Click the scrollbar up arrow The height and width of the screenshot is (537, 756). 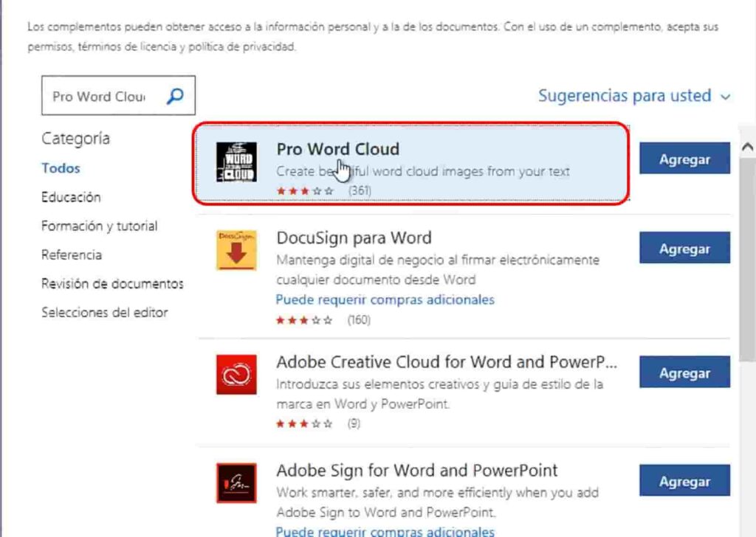pos(746,148)
